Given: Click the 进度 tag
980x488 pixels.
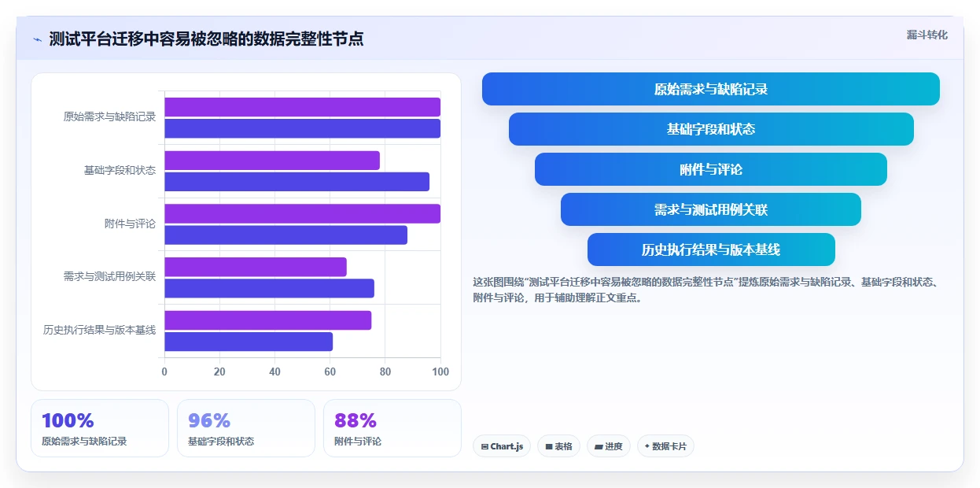Looking at the screenshot, I should (x=609, y=446).
